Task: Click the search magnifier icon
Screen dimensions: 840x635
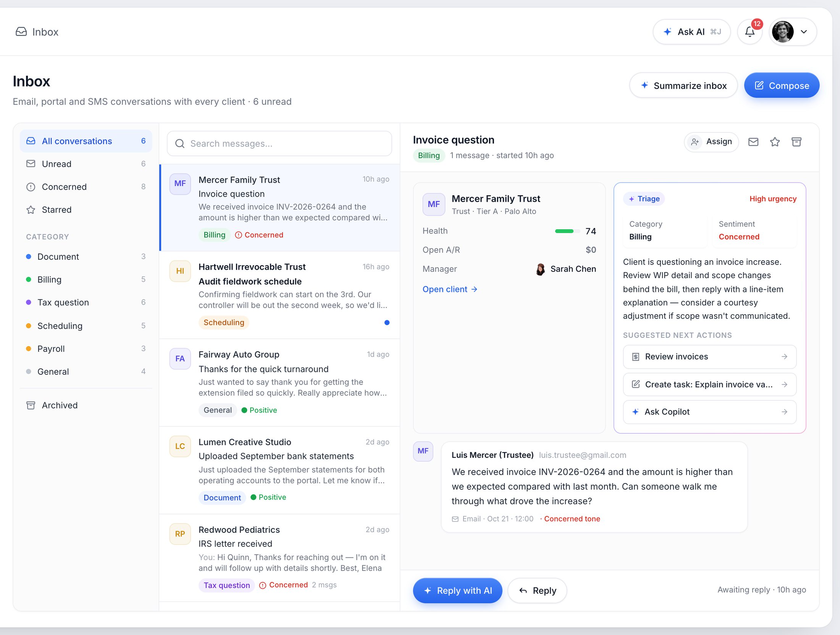Action: tap(180, 144)
